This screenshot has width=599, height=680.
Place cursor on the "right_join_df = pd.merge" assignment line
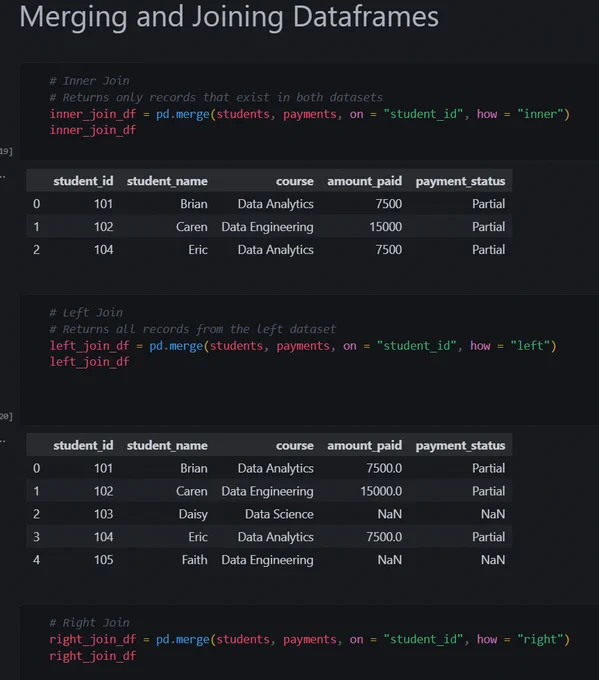click(310, 639)
